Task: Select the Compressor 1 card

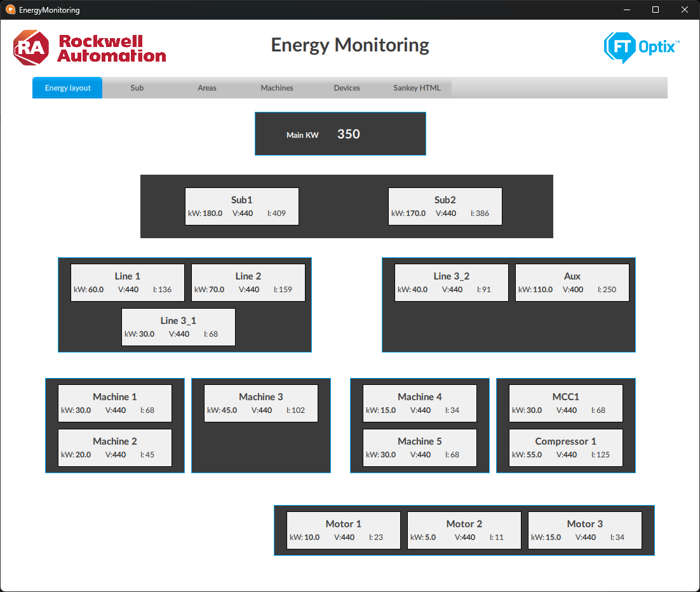Action: coord(565,448)
